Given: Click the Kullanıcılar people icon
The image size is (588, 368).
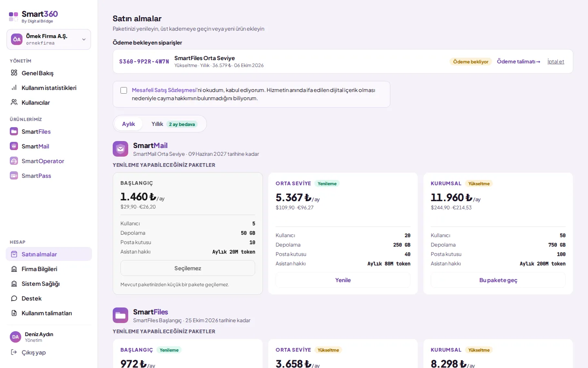Looking at the screenshot, I should (14, 102).
